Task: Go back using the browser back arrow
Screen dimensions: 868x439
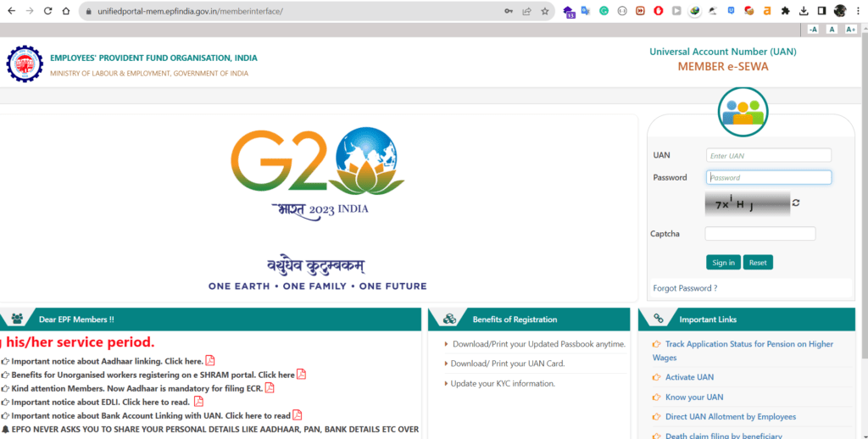Action: pyautogui.click(x=12, y=11)
